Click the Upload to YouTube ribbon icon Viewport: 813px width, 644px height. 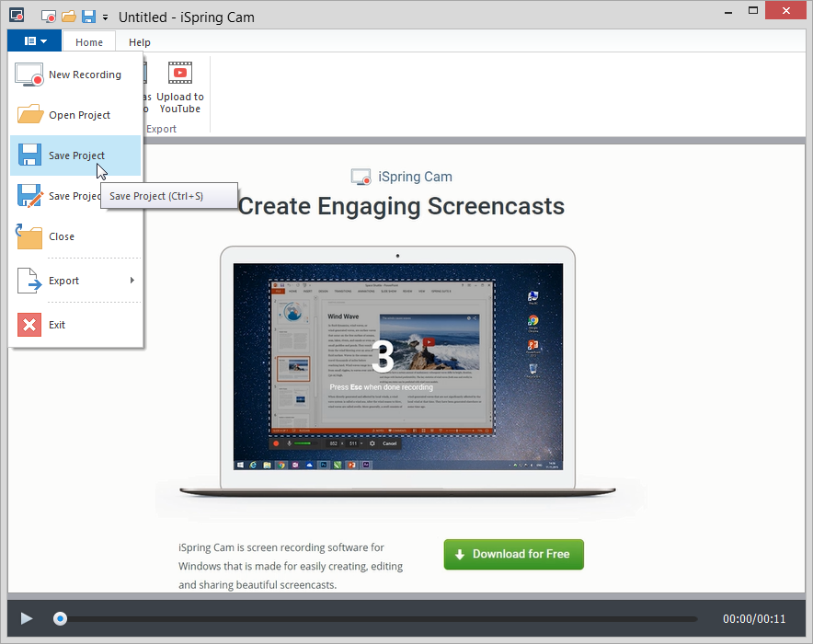click(x=180, y=86)
